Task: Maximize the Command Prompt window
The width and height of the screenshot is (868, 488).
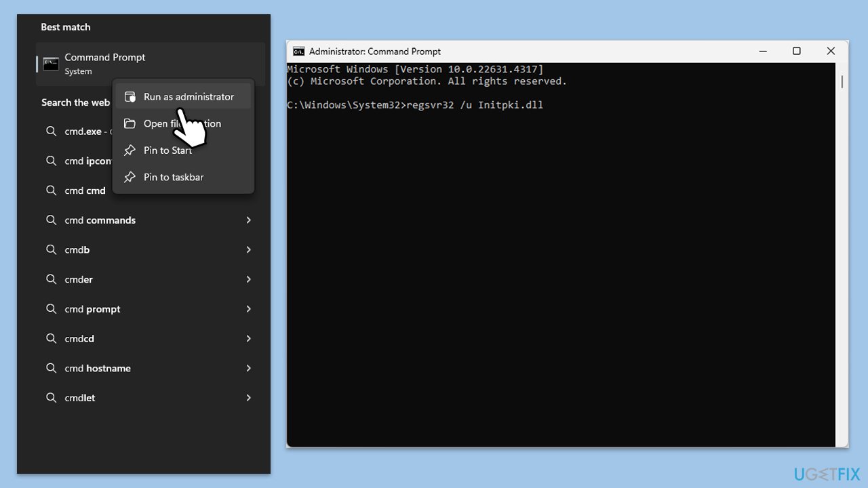Action: pyautogui.click(x=797, y=52)
